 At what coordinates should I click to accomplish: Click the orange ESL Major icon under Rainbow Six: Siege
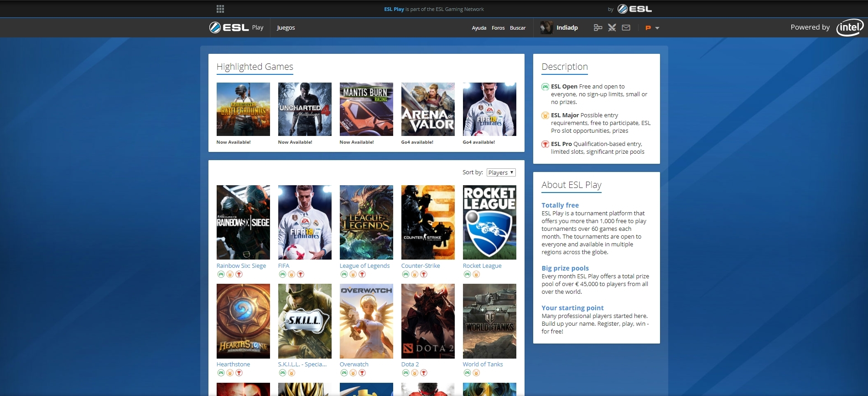coord(230,274)
